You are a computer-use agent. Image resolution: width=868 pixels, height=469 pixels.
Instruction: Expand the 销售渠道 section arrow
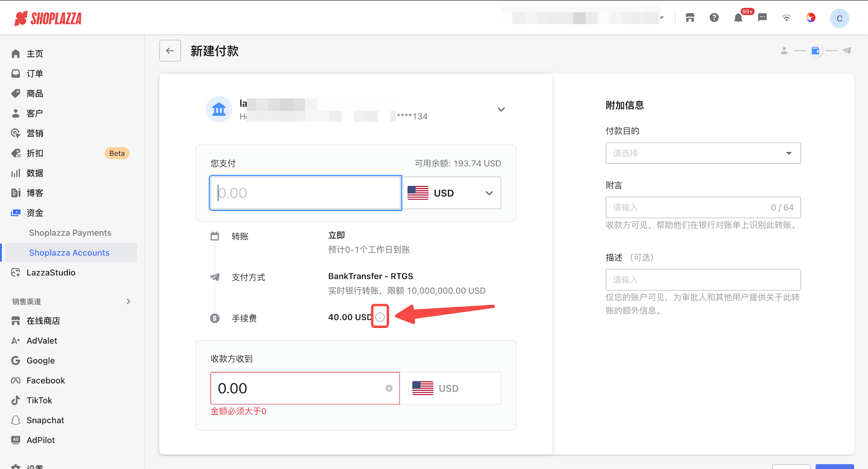(128, 301)
